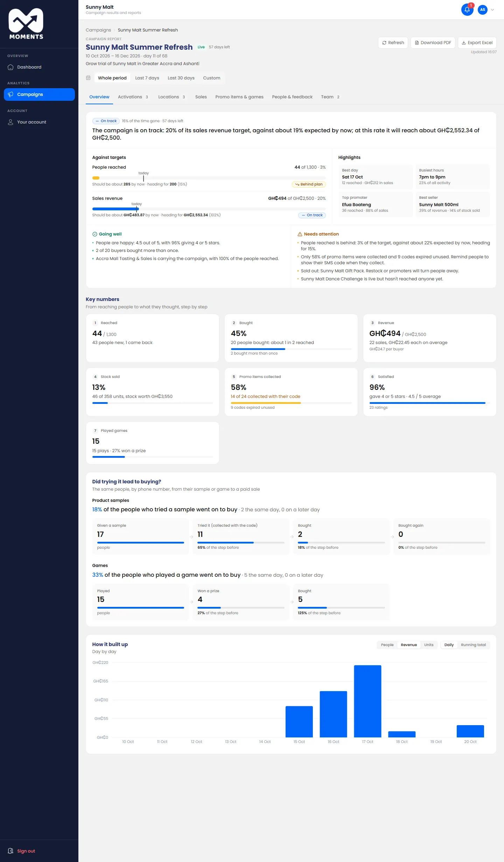The image size is (504, 862).
Task: Click the Behind plan badge
Action: coord(309,184)
